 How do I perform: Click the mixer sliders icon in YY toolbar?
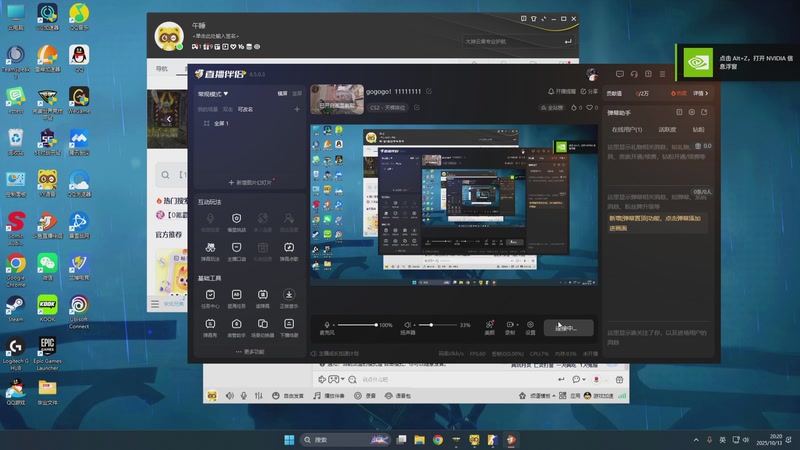point(259,395)
